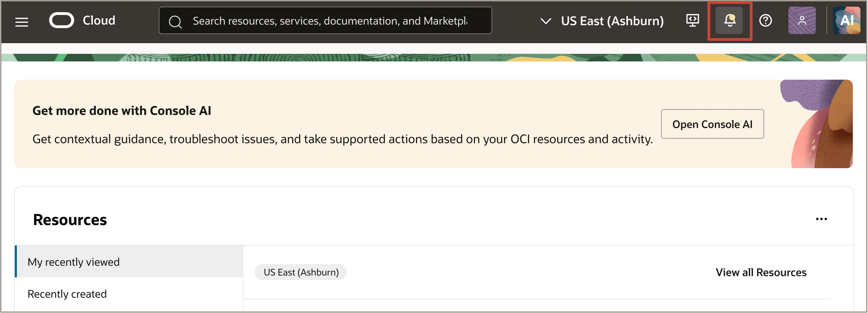
Task: Open the user profile avatar
Action: pyautogui.click(x=802, y=21)
